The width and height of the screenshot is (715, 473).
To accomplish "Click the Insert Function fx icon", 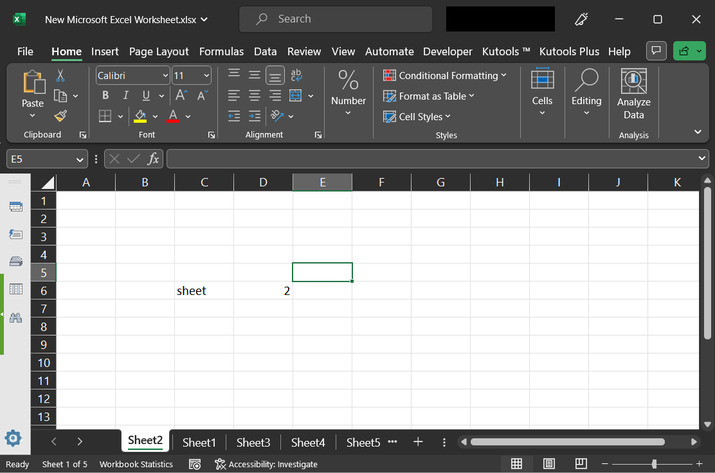I will click(153, 159).
